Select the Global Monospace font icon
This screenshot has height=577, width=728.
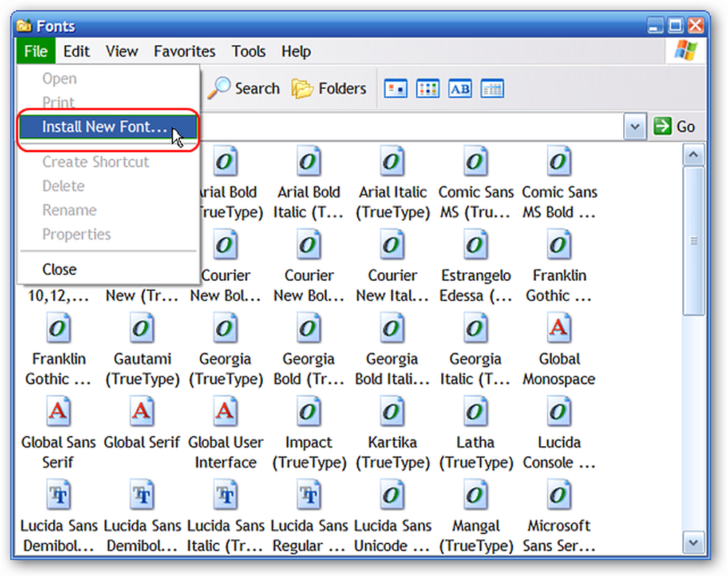(x=559, y=328)
